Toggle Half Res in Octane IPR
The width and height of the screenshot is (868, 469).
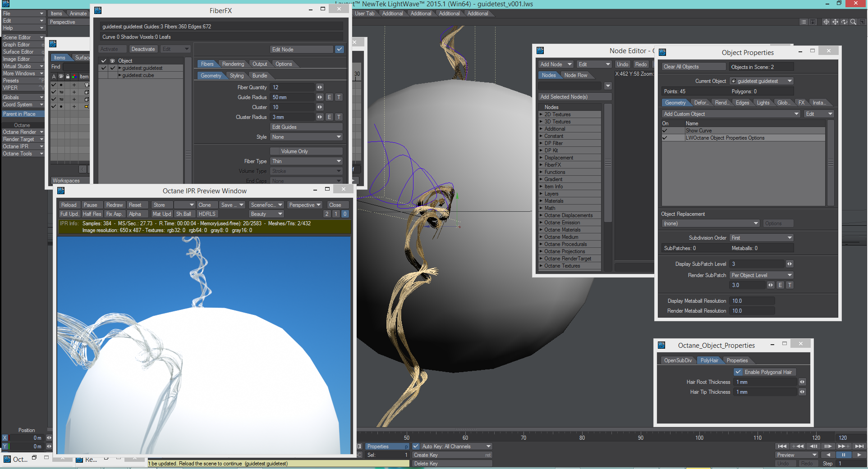(x=92, y=214)
